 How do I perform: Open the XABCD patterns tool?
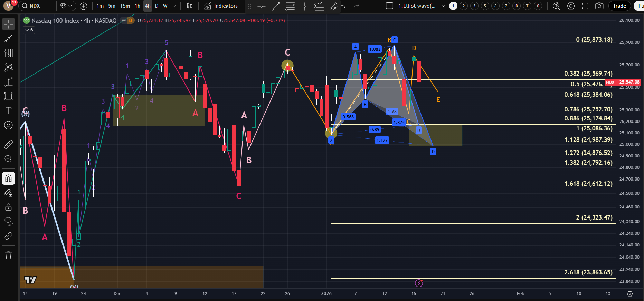(8, 67)
